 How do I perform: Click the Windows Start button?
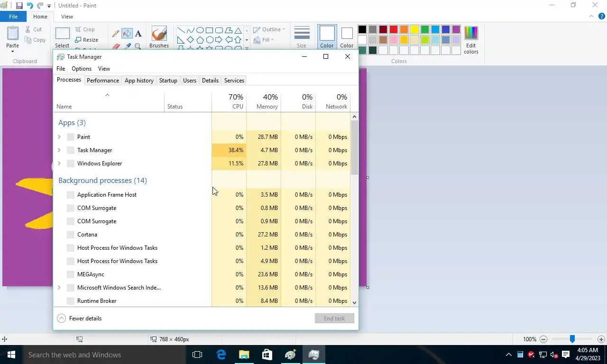coord(11,355)
